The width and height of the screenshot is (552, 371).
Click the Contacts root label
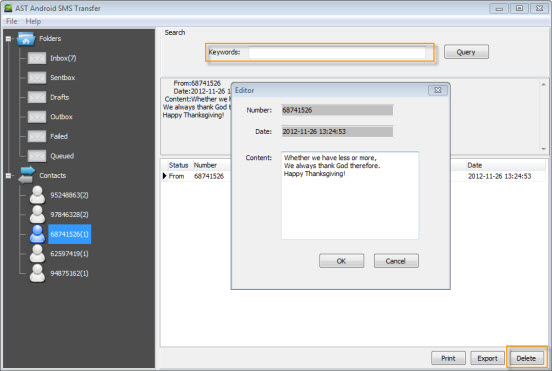click(52, 175)
